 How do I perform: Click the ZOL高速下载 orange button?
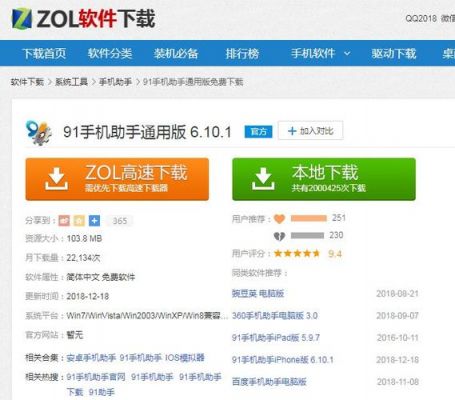117,179
